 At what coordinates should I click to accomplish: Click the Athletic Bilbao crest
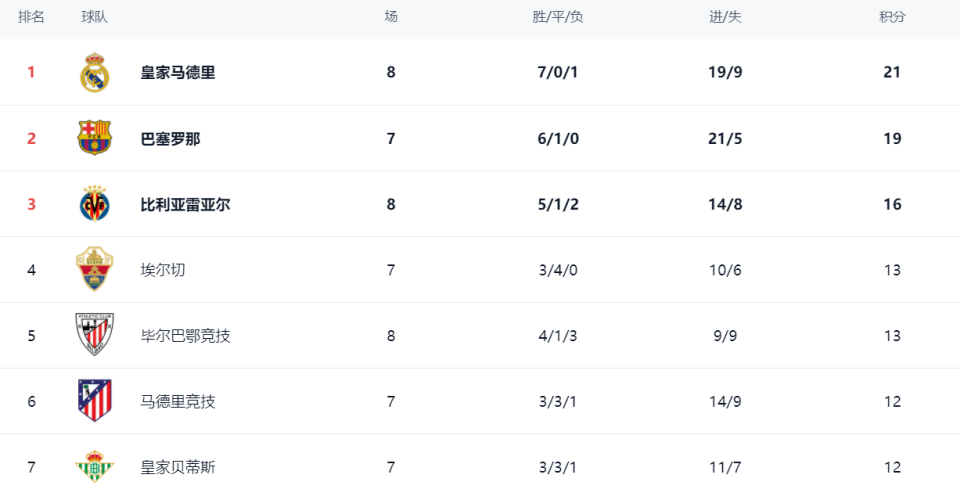click(95, 335)
